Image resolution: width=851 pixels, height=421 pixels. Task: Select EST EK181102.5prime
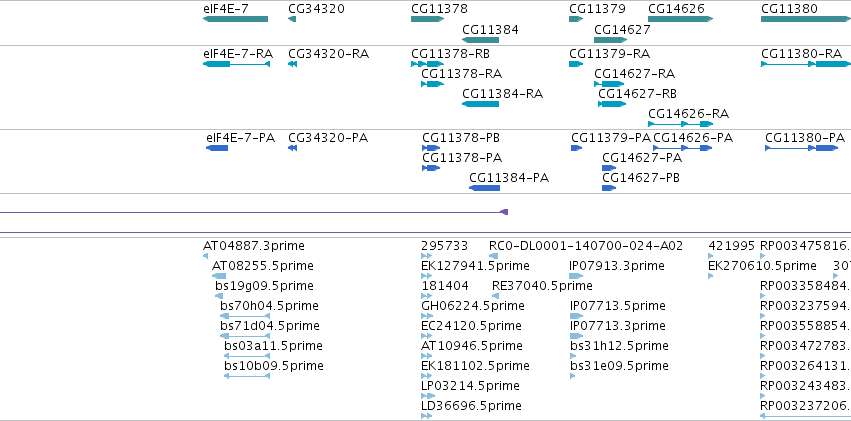click(427, 376)
